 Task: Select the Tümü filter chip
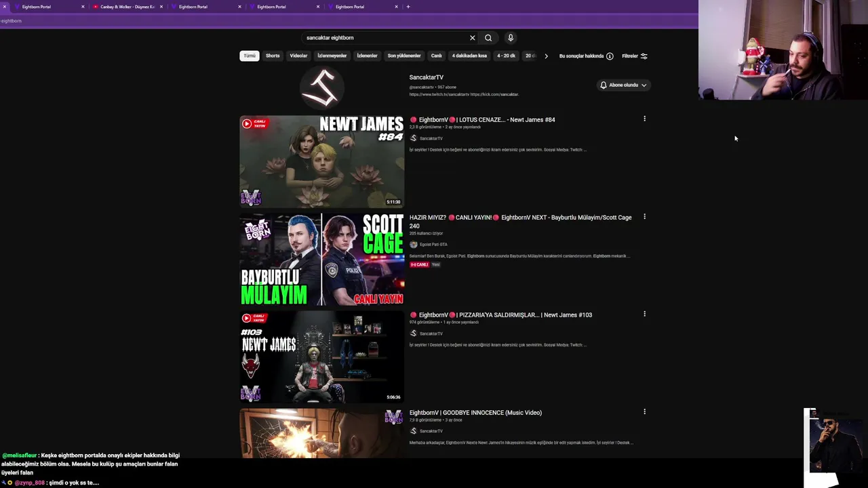(250, 56)
